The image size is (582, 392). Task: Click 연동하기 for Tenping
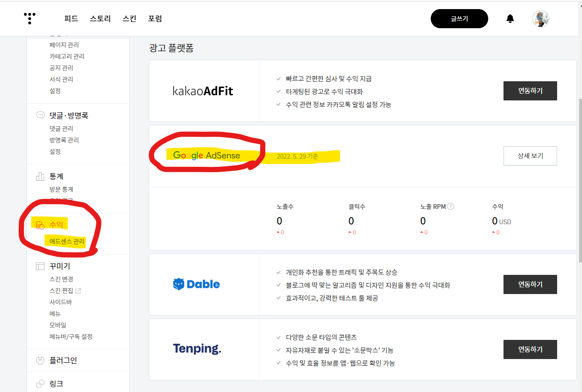pos(530,349)
